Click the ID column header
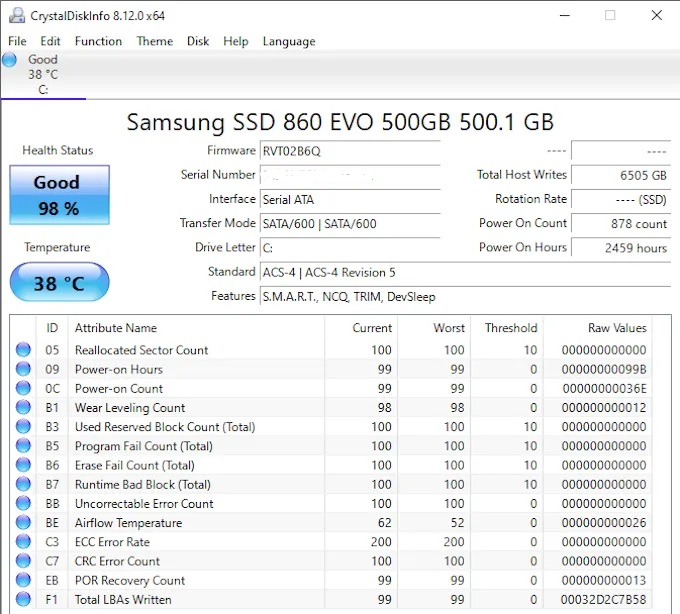680x614 pixels. pos(52,328)
